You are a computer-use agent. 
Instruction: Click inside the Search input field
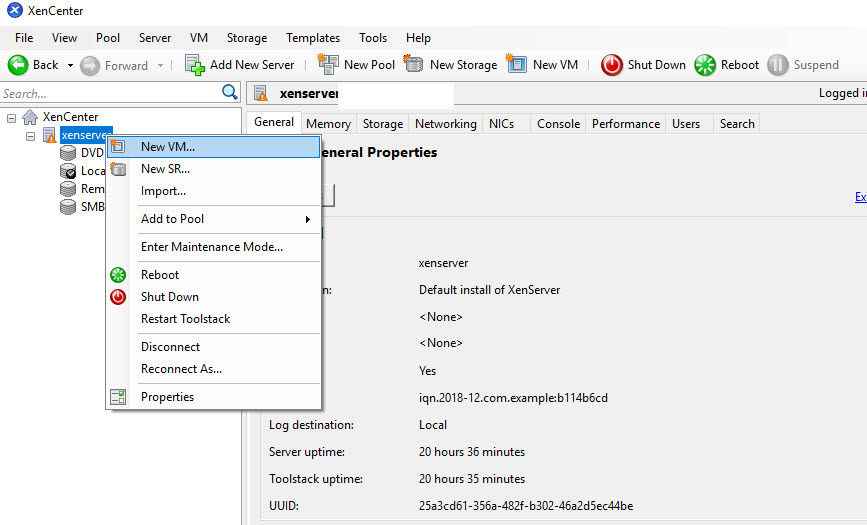click(110, 93)
